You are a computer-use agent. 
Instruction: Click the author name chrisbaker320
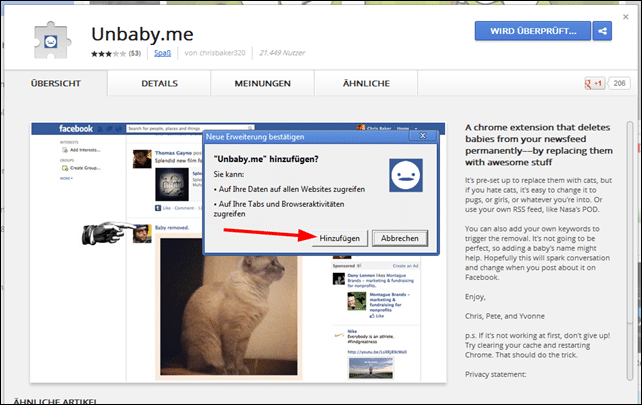point(222,53)
